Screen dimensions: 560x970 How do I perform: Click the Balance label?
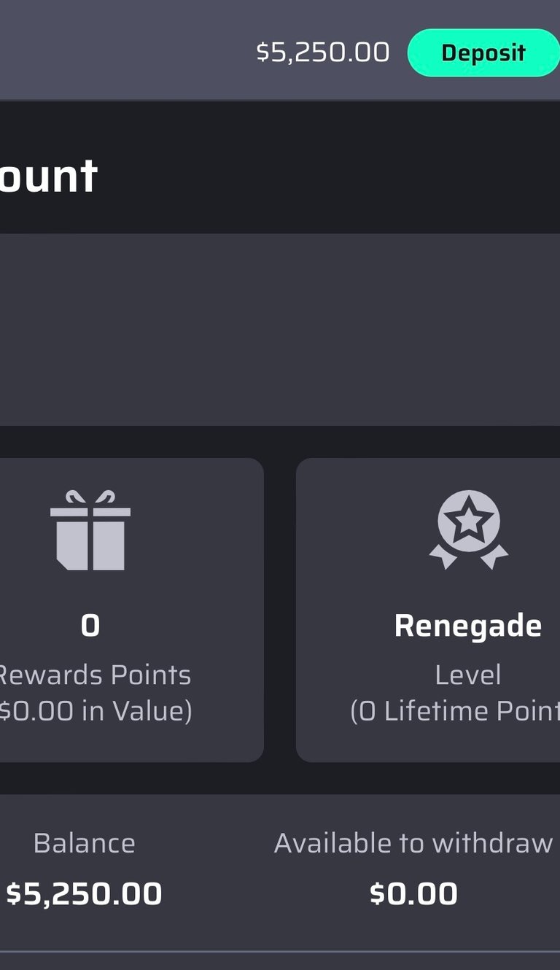tap(85, 843)
